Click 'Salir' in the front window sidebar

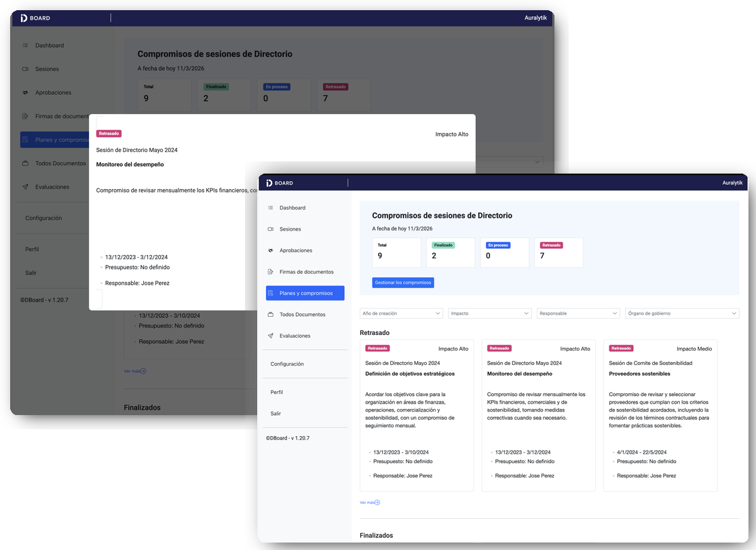(276, 414)
